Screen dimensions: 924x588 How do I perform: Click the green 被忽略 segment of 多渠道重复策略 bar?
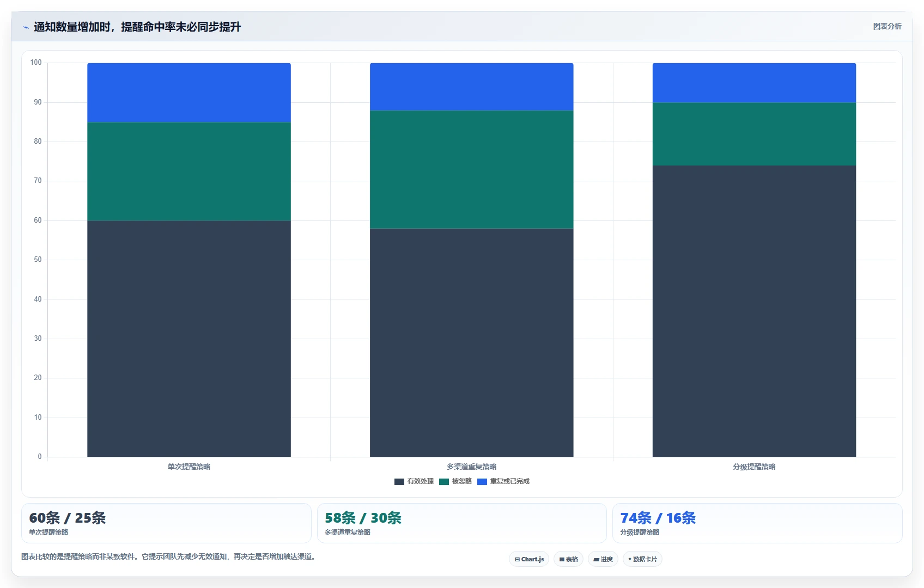click(x=472, y=169)
